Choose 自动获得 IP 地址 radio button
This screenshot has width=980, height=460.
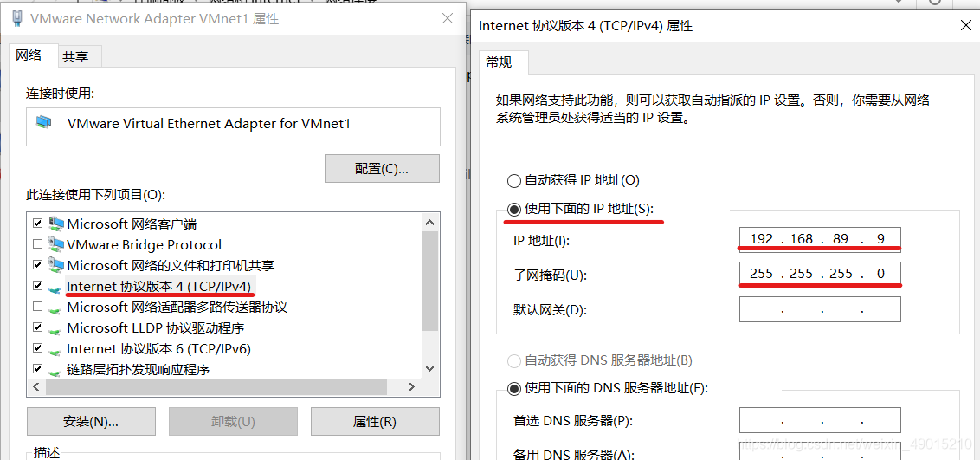pyautogui.click(x=513, y=181)
